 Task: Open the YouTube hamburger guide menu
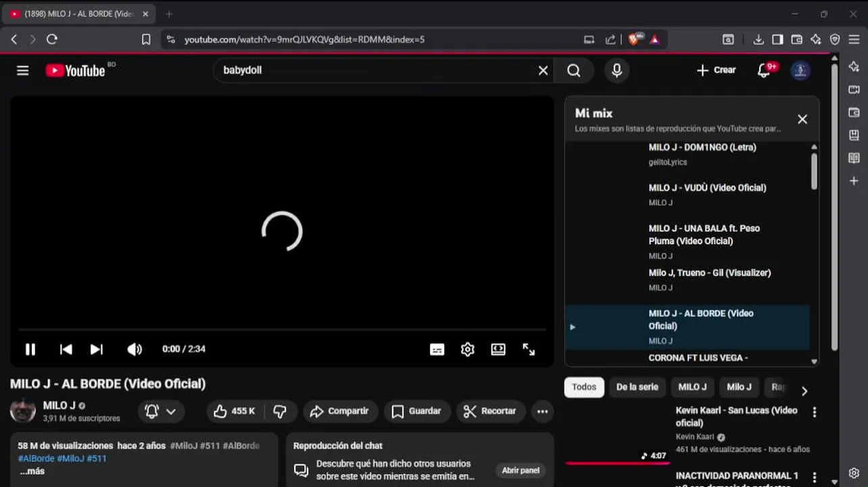tap(23, 70)
